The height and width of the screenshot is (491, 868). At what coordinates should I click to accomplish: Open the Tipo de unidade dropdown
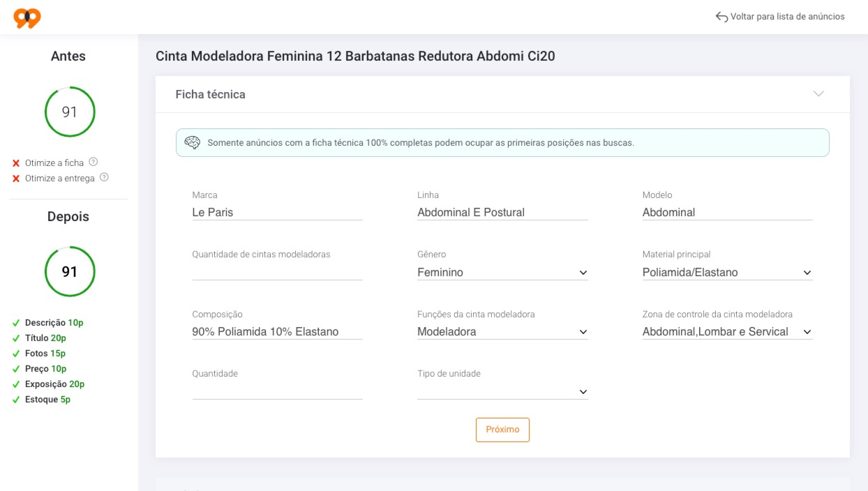click(x=502, y=392)
